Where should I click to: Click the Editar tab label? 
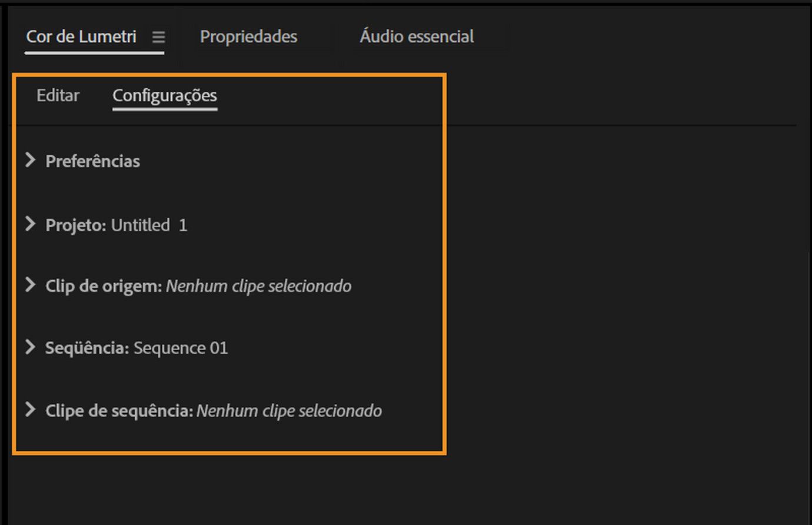point(58,95)
